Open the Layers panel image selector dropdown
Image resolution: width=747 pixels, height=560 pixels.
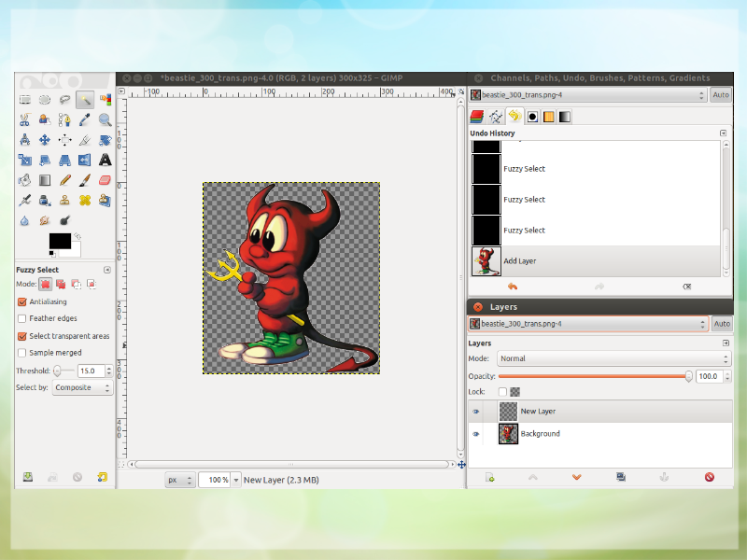pyautogui.click(x=588, y=324)
